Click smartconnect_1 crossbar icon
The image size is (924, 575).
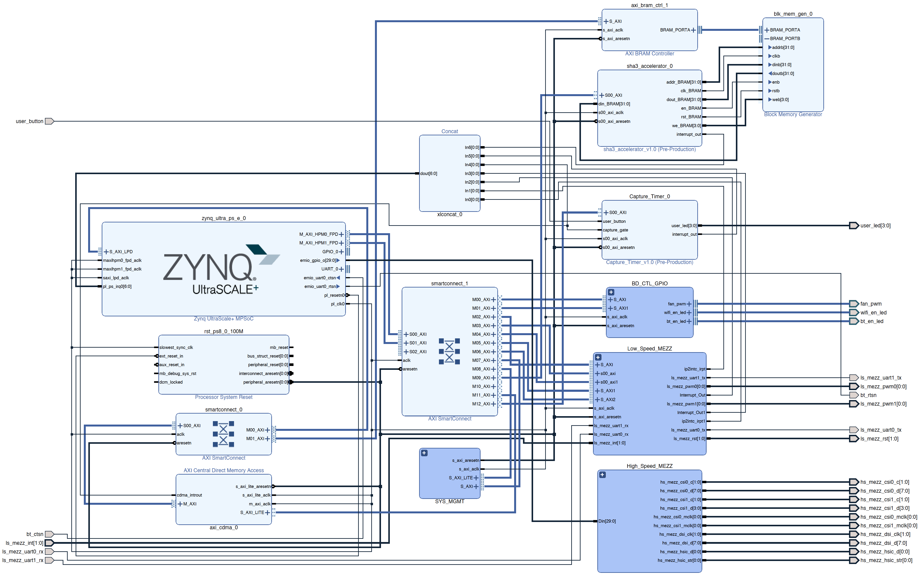click(449, 351)
